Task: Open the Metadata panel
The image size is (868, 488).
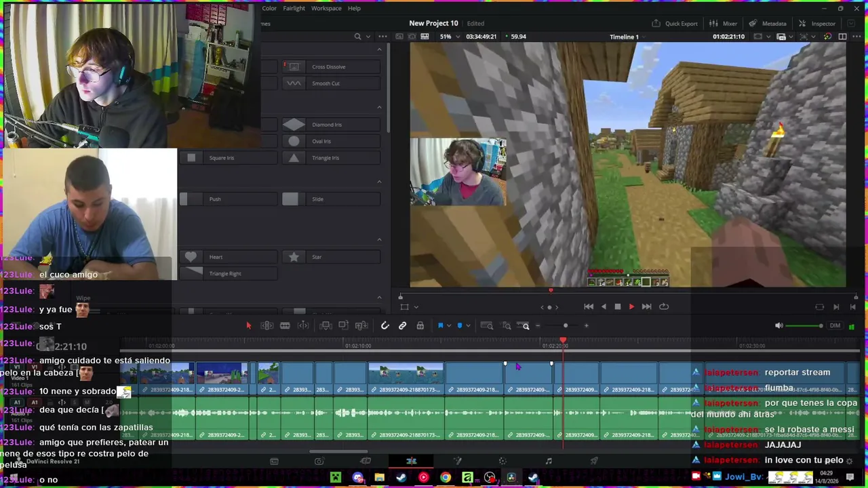Action: (769, 24)
